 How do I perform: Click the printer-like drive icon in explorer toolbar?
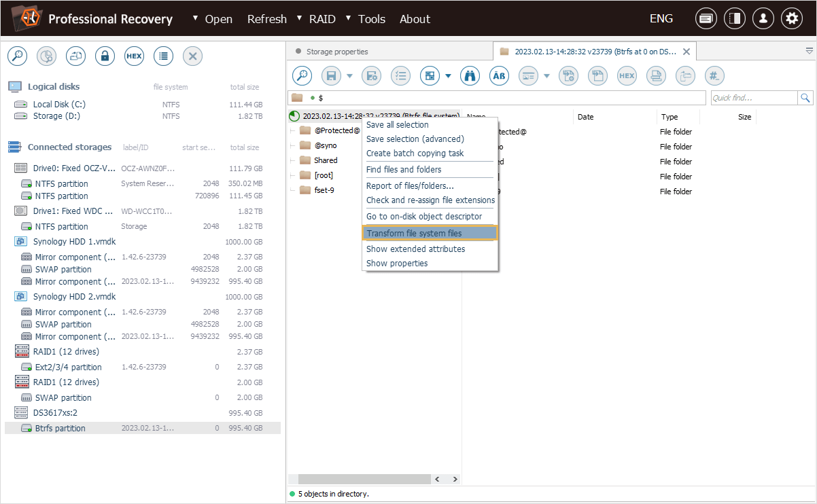[656, 76]
